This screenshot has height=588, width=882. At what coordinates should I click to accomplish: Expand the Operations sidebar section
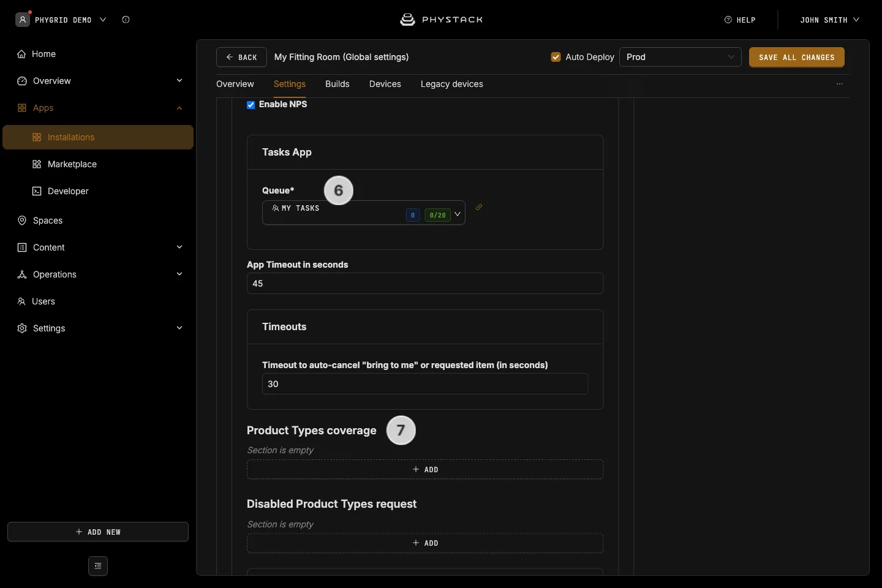[179, 274]
